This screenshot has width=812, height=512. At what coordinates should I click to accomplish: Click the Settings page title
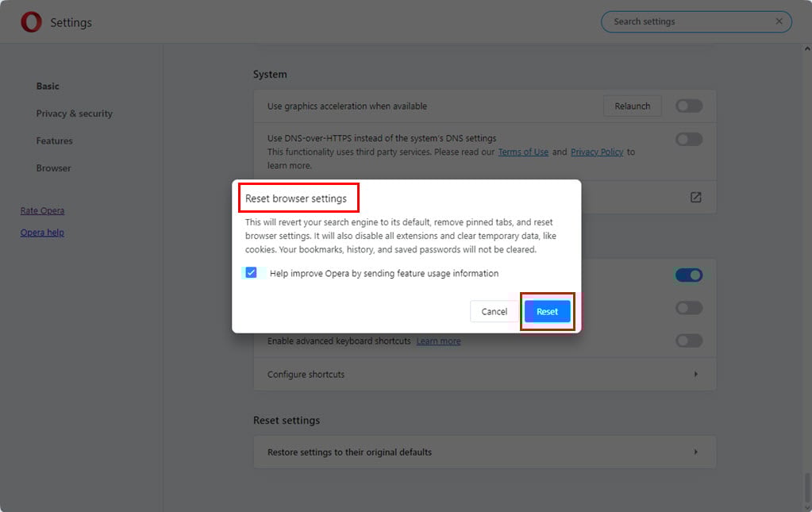pos(71,22)
